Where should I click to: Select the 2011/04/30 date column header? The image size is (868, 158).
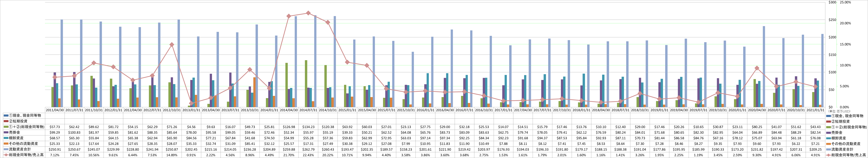point(55,110)
